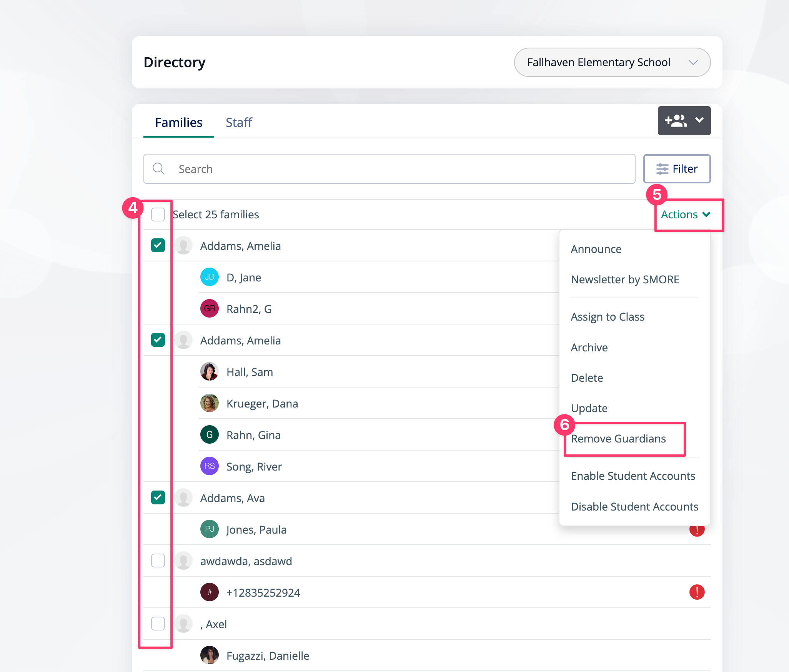Expand the chevron beside add people icon
The image size is (789, 672).
pos(699,120)
